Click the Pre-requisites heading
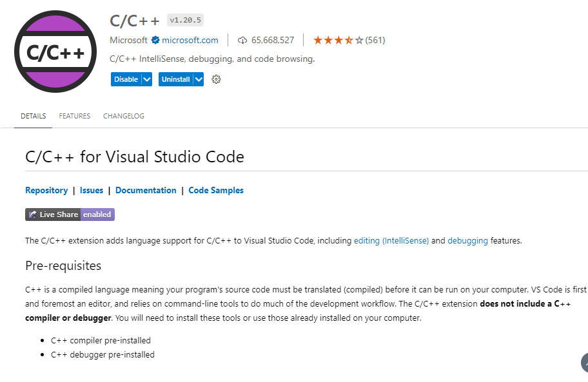 (63, 266)
